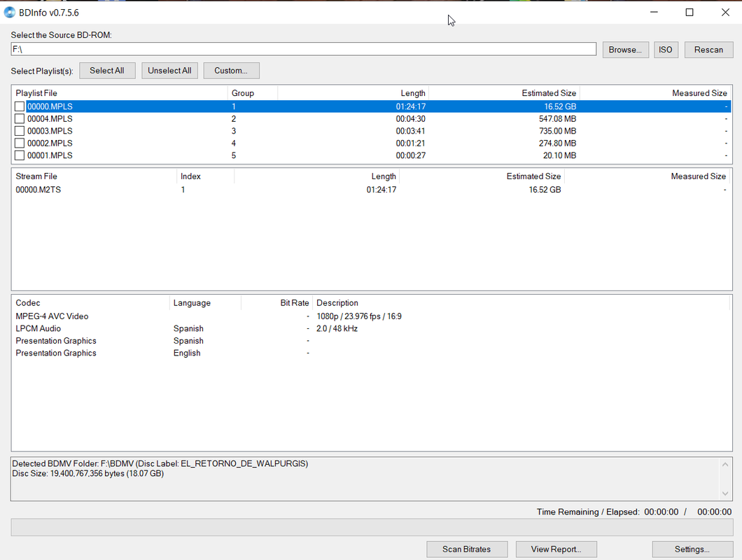Screen dimensions: 742x560
Task: Click the 20.10 MB estimated size cell
Action: tap(559, 155)
